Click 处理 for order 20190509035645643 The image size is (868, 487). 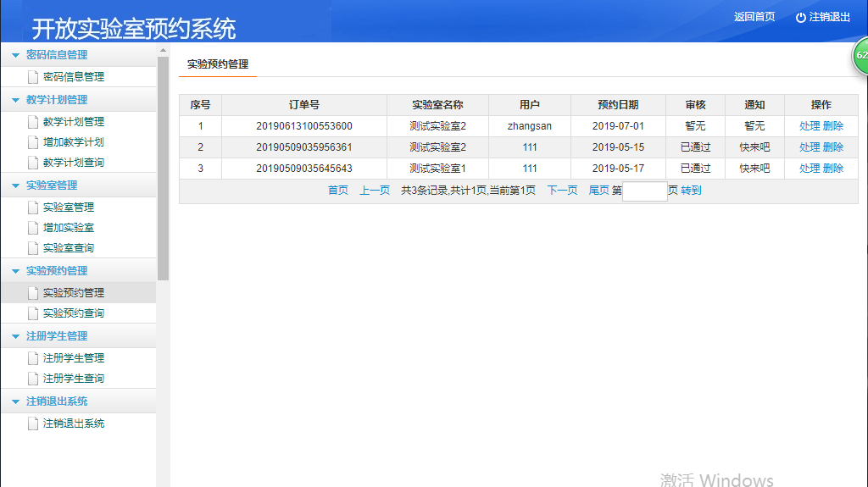tap(810, 169)
